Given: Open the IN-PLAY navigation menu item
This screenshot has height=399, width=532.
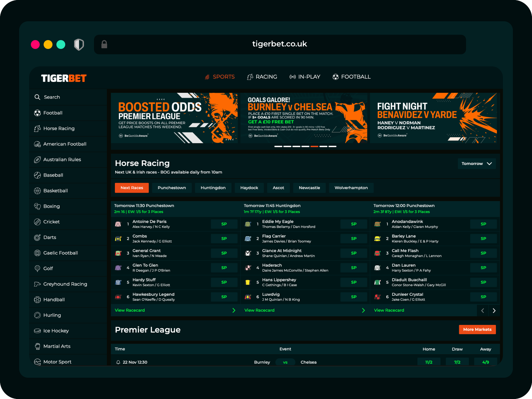Looking at the screenshot, I should click(x=305, y=77).
